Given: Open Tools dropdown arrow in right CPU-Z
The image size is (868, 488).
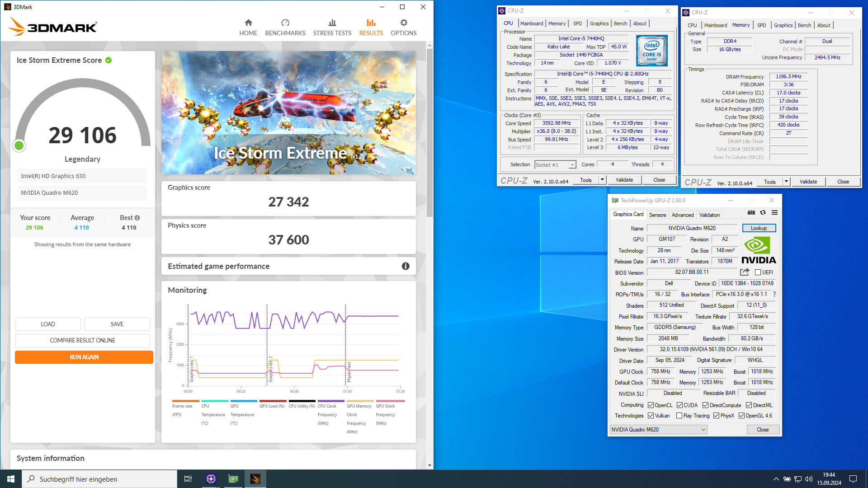Looking at the screenshot, I should [786, 182].
